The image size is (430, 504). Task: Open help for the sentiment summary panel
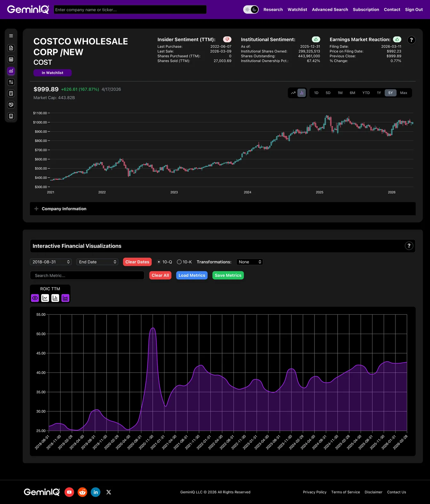click(411, 40)
